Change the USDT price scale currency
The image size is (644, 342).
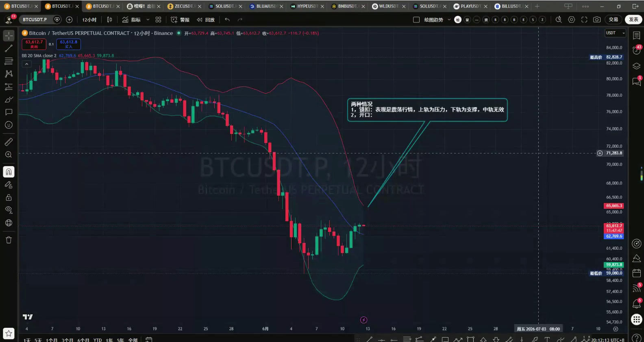[x=615, y=33]
